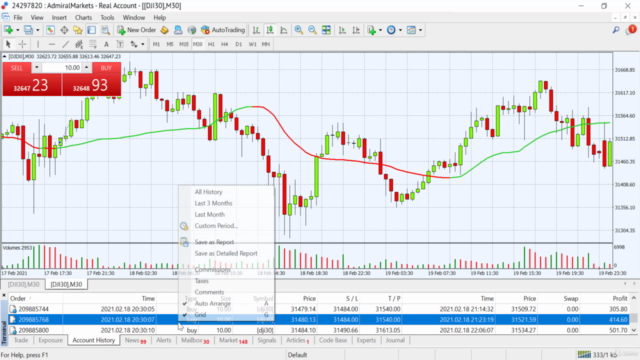Toggle the AutoTrading button
The image size is (640, 360).
click(x=223, y=30)
